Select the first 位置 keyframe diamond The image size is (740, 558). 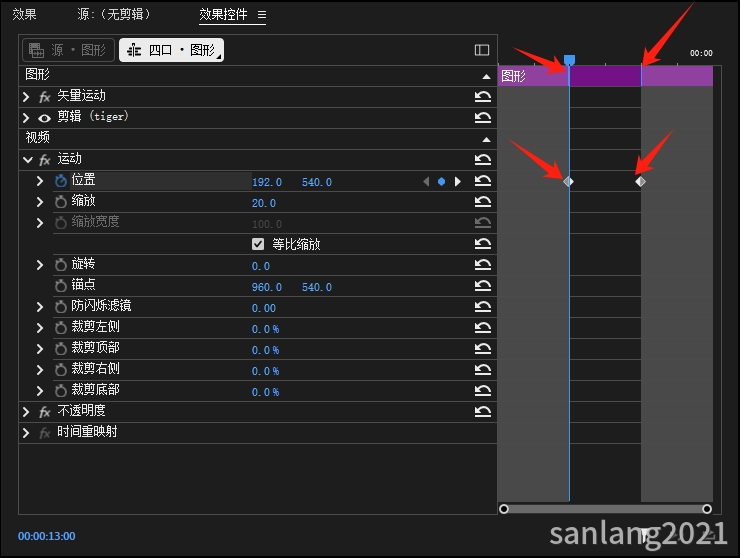pyautogui.click(x=568, y=182)
